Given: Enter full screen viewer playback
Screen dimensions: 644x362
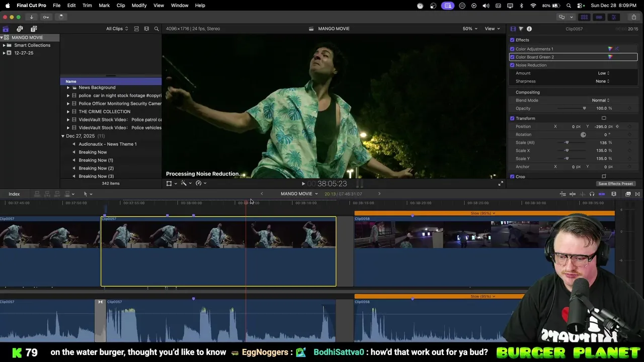Looking at the screenshot, I should tap(500, 184).
